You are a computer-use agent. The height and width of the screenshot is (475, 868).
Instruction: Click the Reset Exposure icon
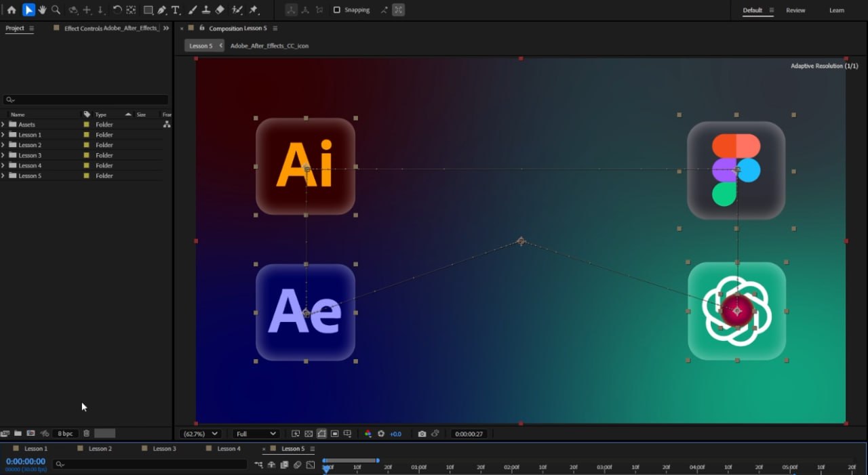pos(381,434)
